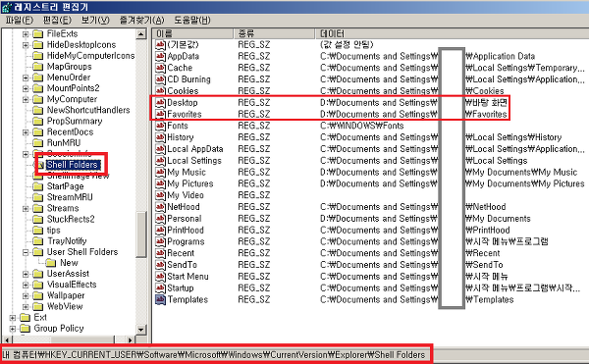The image size is (589, 364).
Task: Open the 편집(E) menu
Action: [57, 20]
